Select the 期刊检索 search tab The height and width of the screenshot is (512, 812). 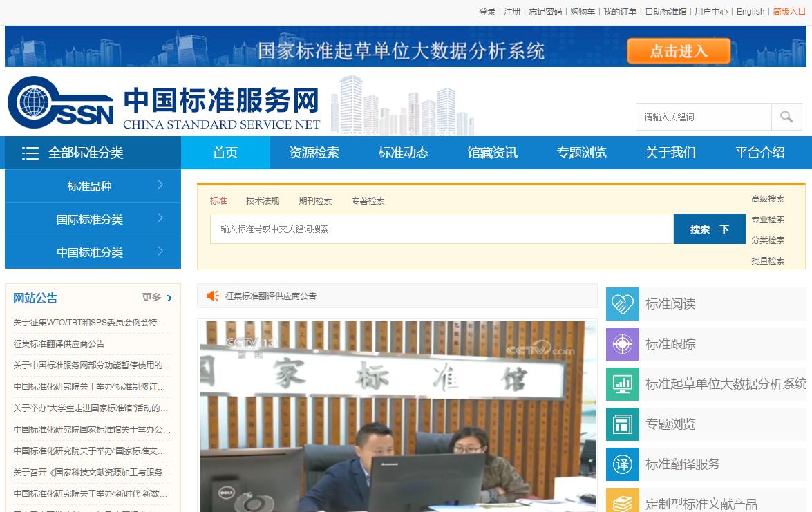[315, 201]
